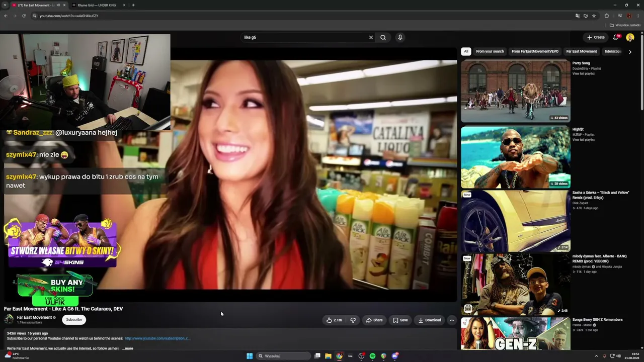
Task: Select the 'From your search' chip
Action: (x=490, y=51)
